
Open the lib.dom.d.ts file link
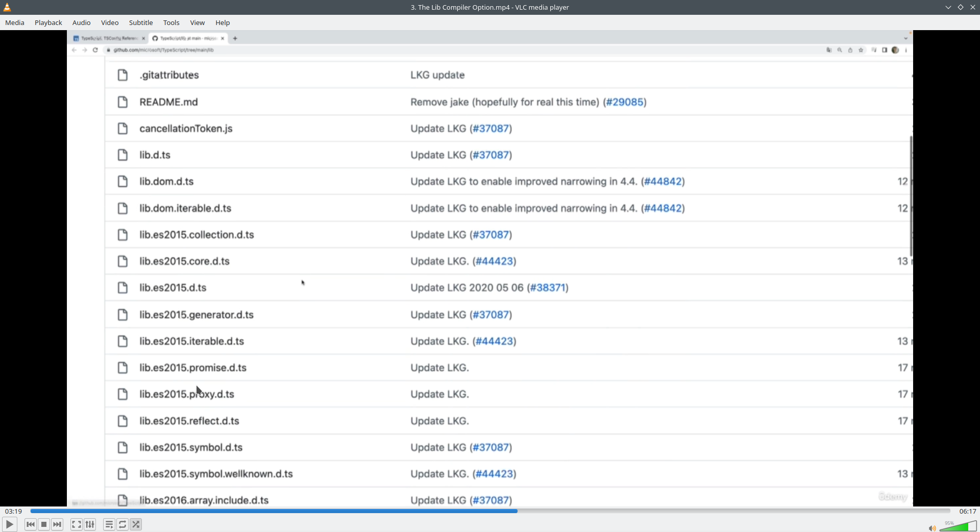(166, 182)
